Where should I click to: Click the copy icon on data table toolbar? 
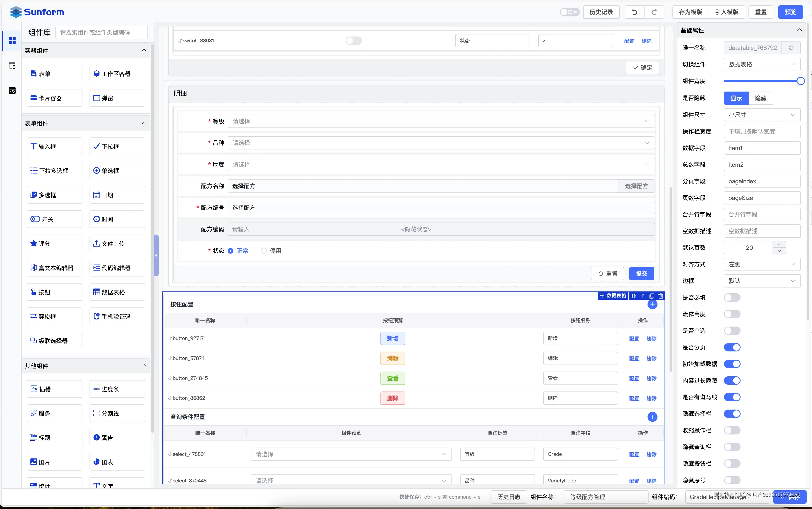click(652, 296)
